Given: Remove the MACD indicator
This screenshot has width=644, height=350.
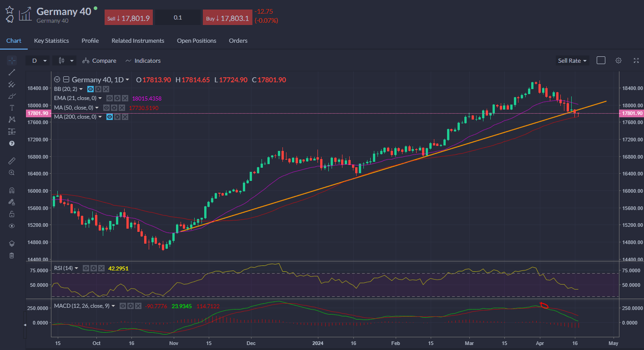Looking at the screenshot, I should pyautogui.click(x=138, y=306).
